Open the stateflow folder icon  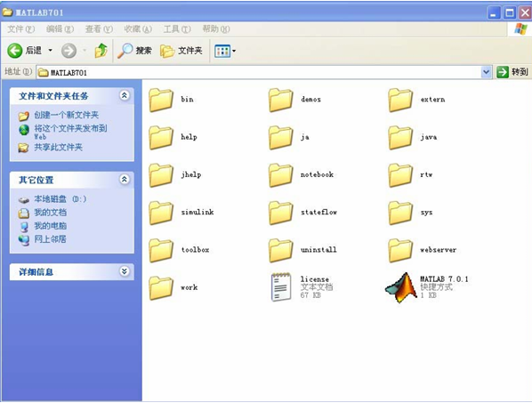[280, 213]
